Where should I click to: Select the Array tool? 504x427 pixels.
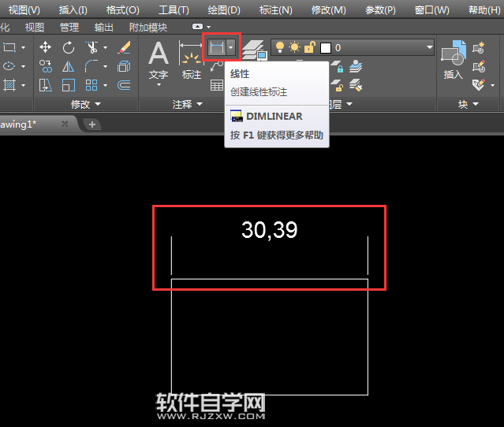tap(91, 85)
